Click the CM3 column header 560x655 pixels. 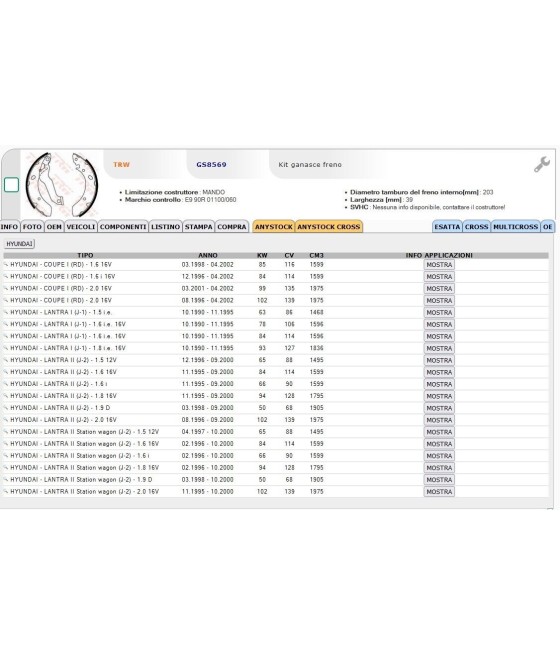click(317, 255)
